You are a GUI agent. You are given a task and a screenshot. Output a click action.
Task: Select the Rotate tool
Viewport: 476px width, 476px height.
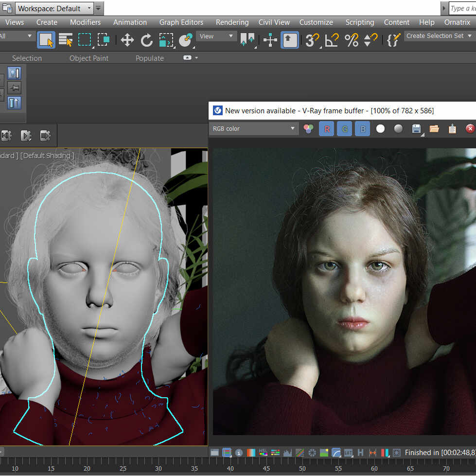[x=147, y=40]
